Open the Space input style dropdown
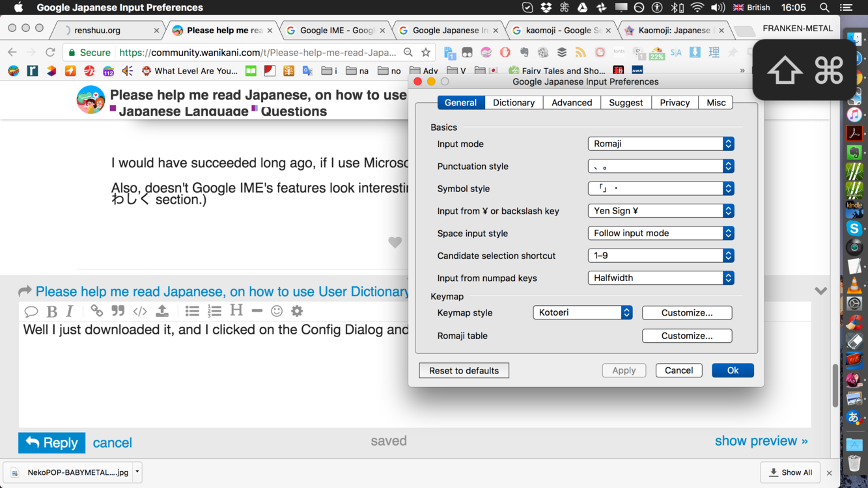 (661, 233)
